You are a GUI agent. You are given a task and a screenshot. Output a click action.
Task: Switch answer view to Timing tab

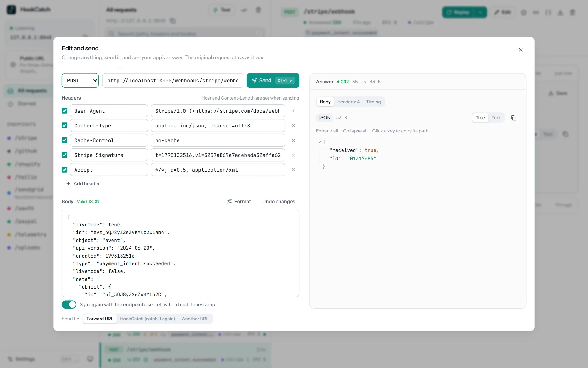[x=373, y=102]
